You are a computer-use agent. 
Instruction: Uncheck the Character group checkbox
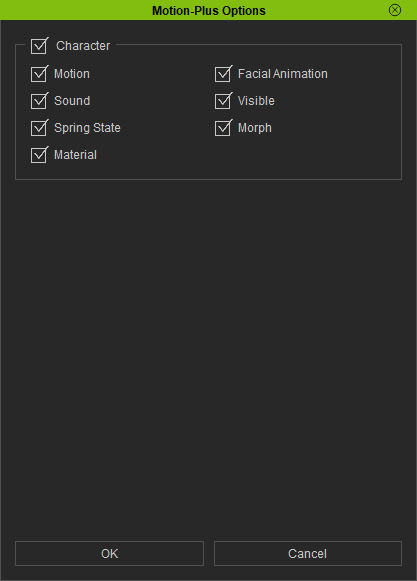click(39, 46)
